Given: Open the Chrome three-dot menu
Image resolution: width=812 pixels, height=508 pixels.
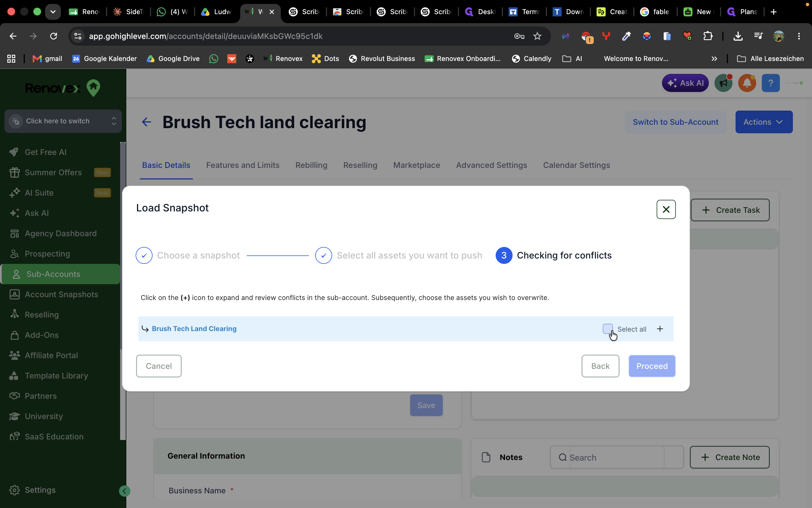Looking at the screenshot, I should tap(799, 36).
